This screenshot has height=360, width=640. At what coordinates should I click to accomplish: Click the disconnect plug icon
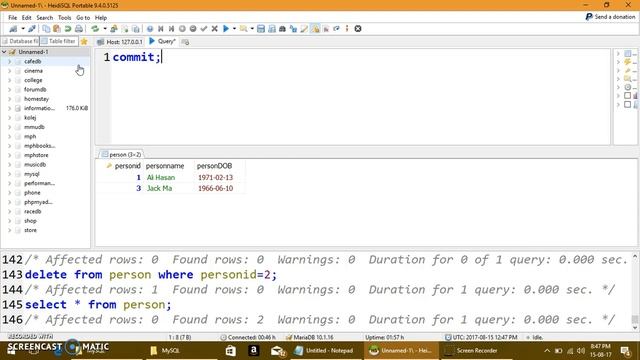click(x=32, y=29)
